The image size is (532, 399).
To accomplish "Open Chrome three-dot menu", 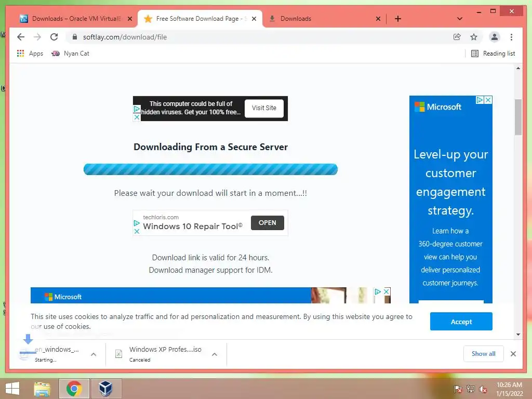I will [x=511, y=37].
